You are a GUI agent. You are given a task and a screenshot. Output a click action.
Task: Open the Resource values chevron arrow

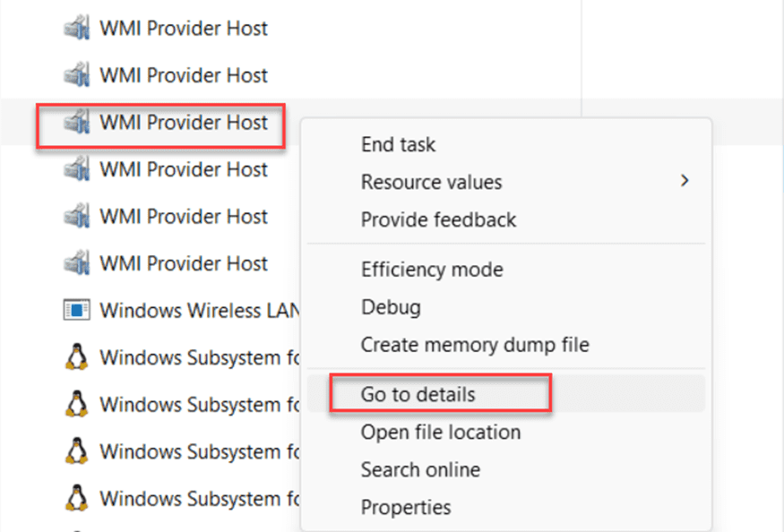click(x=685, y=182)
